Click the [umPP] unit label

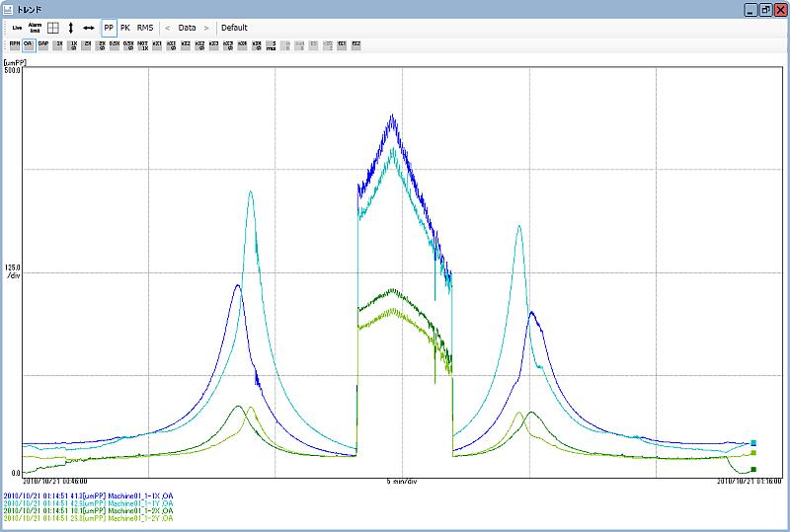tap(15, 62)
